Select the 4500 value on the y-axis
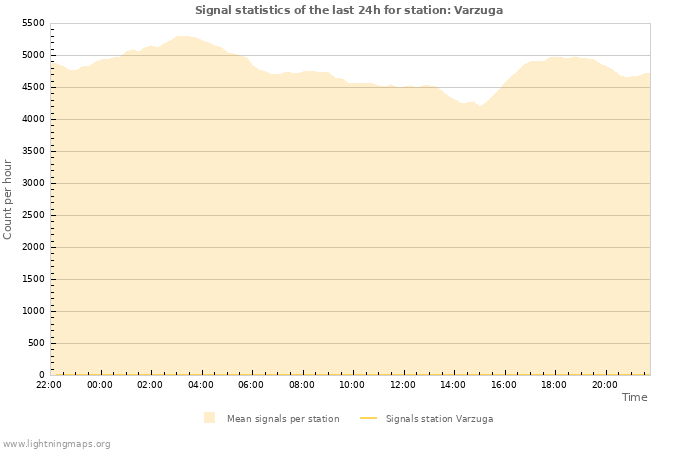 tap(33, 87)
